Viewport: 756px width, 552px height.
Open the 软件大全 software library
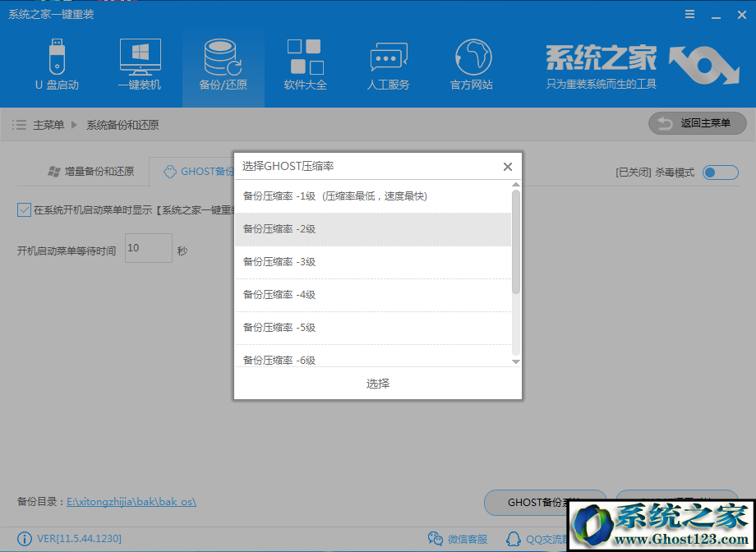tap(305, 65)
